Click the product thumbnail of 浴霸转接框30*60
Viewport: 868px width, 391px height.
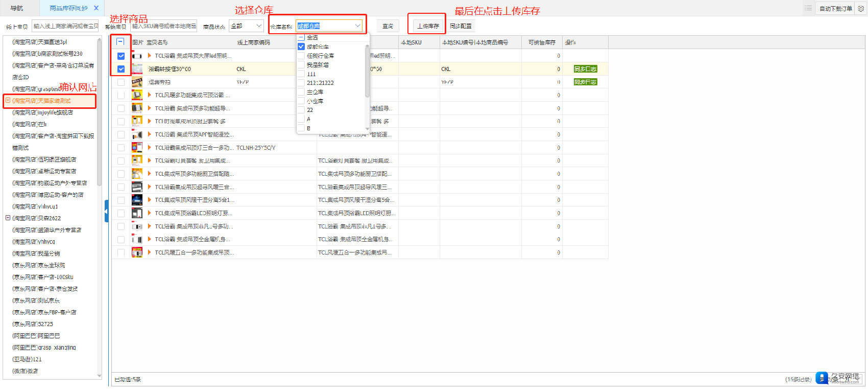(137, 69)
